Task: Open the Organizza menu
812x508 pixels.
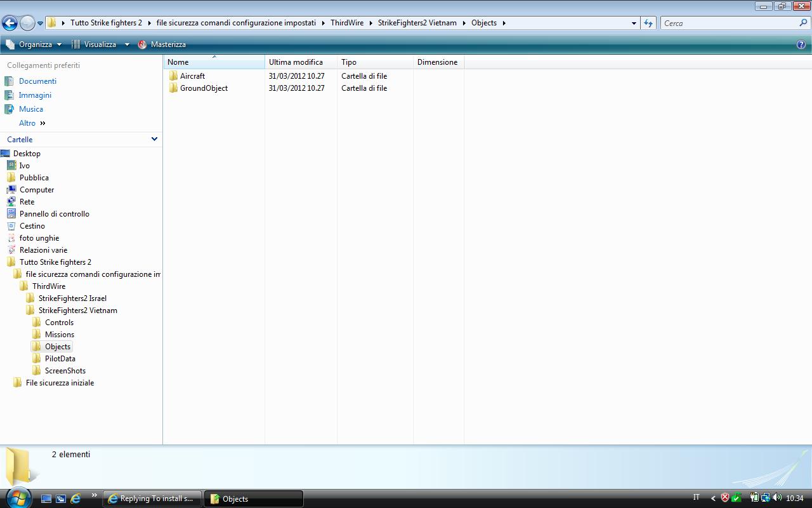Action: tap(34, 44)
